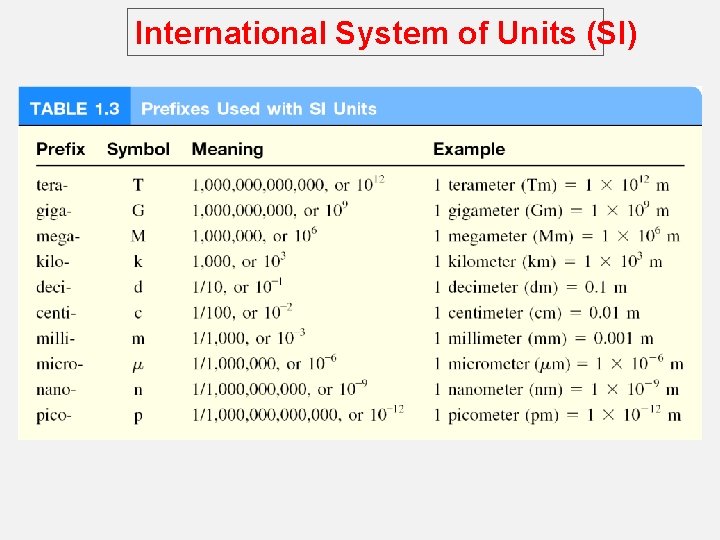Click the example '1 nanometer (nm)'

(498, 390)
